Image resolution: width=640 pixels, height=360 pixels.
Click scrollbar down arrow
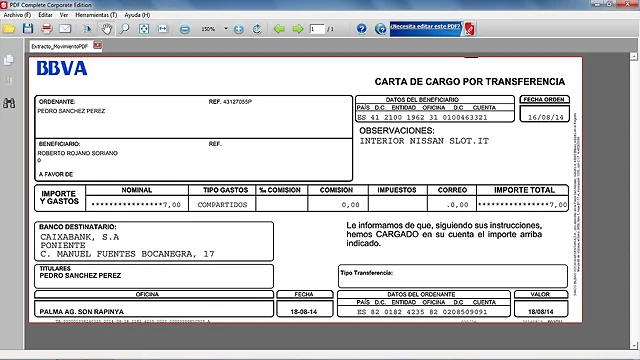pyautogui.click(x=634, y=345)
